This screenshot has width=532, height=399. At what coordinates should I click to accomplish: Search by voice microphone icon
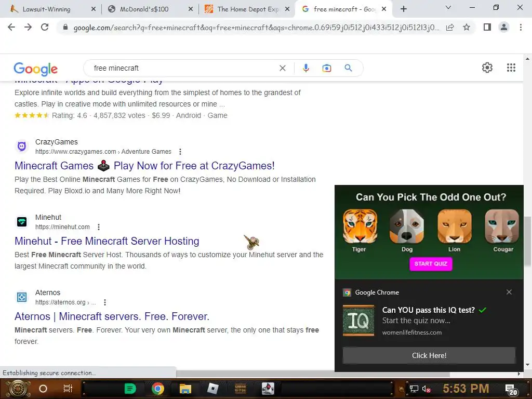coord(305,68)
